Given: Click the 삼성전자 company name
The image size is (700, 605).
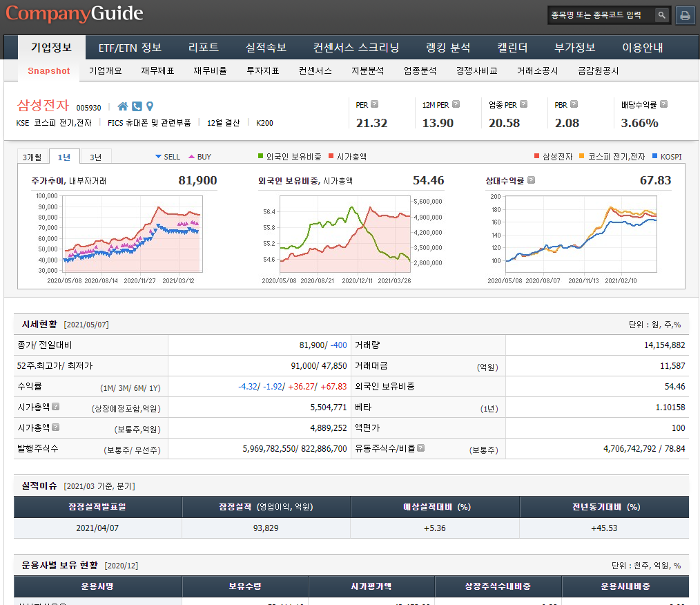Looking at the screenshot, I should 43,106.
